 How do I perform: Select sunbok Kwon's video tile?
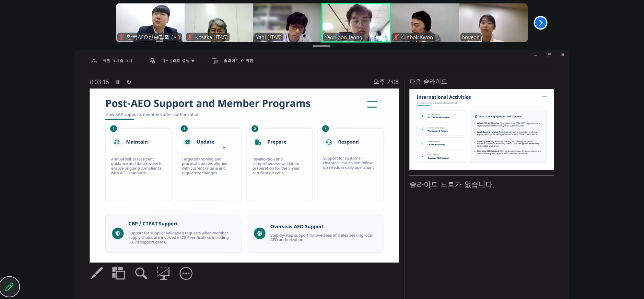point(425,23)
